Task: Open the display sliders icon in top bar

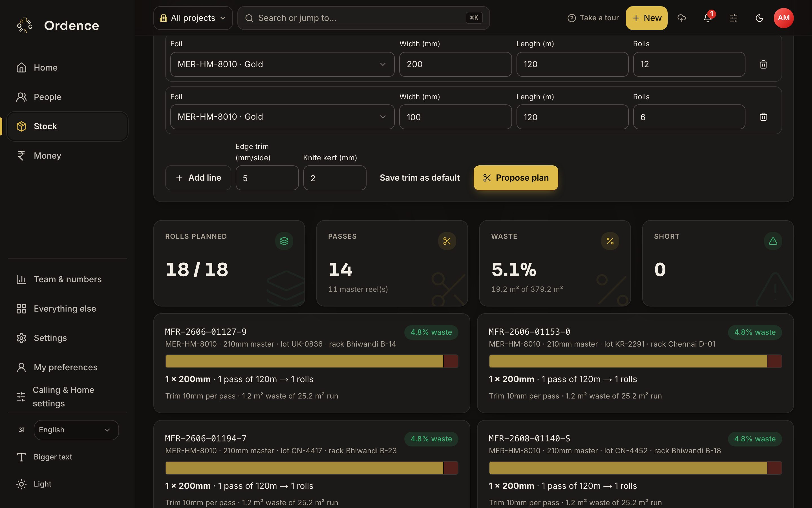Action: [x=734, y=18]
